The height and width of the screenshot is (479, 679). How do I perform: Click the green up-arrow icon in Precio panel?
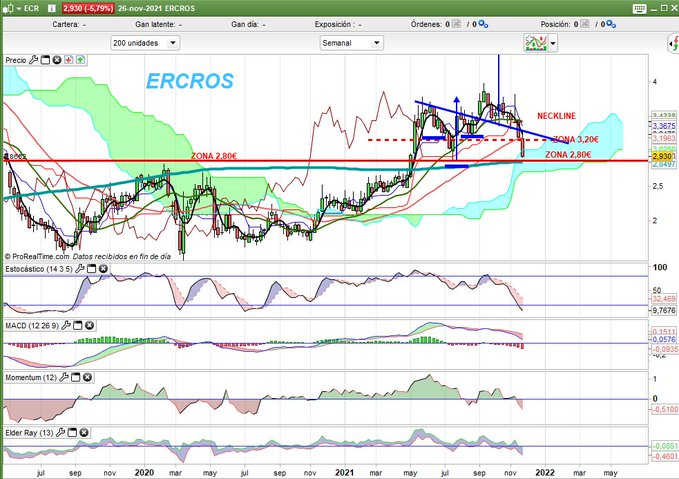[81, 60]
